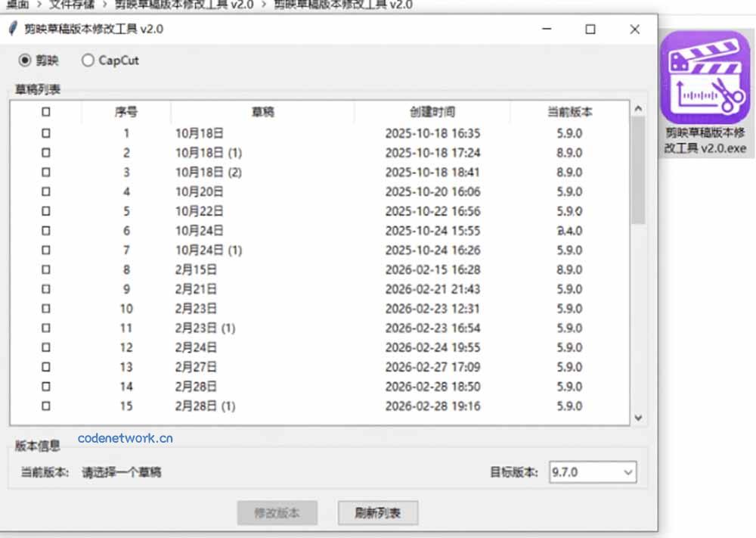This screenshot has width=756, height=538.
Task: Select draft named 10月24日 (1)
Action: tap(209, 250)
